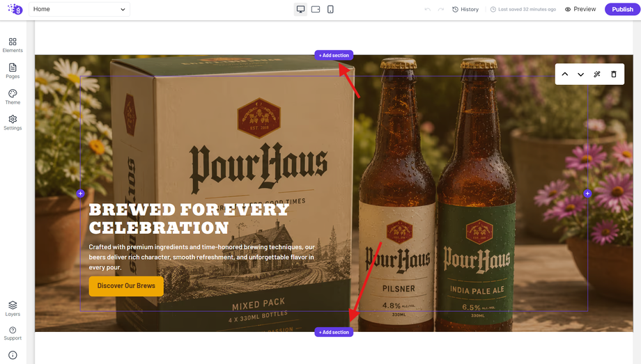The image size is (641, 364).
Task: Click the magic wand edit icon
Action: click(x=597, y=74)
